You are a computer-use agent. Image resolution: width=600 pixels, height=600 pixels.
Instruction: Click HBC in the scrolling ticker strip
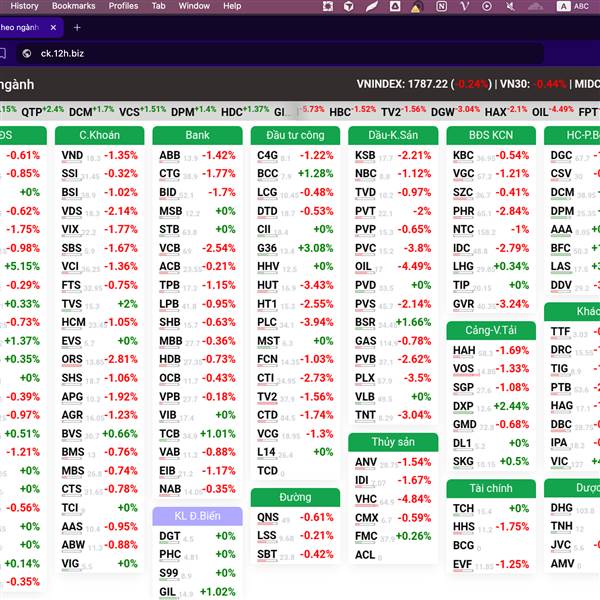[340, 112]
